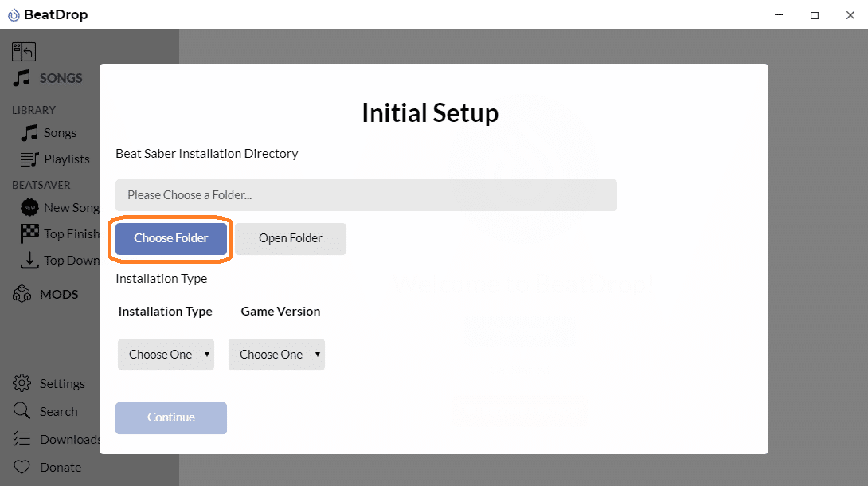The height and width of the screenshot is (486, 868).
Task: Click the BeatDrop logo icon in title bar
Action: 14,15
